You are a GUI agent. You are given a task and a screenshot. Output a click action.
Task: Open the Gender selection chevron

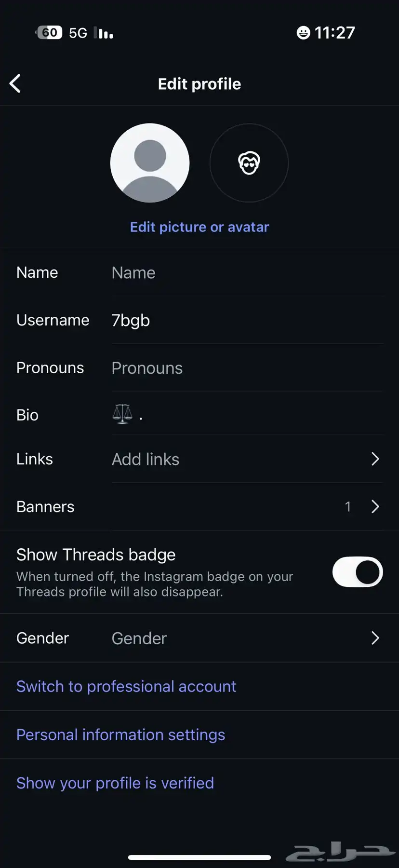click(x=375, y=638)
